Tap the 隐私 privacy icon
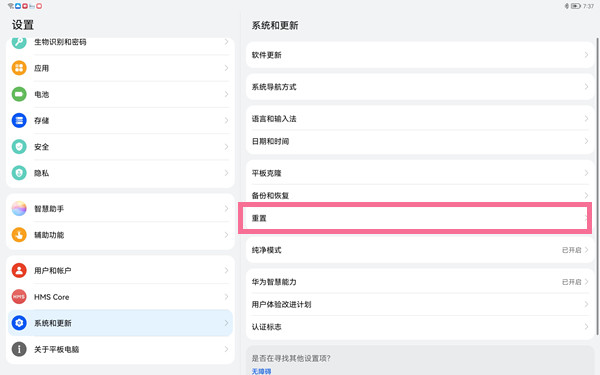The image size is (600, 375). click(19, 173)
